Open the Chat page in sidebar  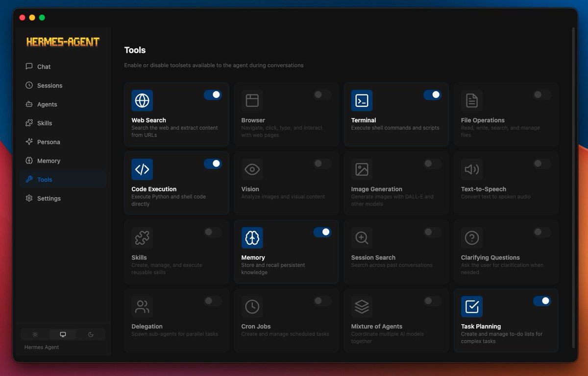tap(44, 67)
